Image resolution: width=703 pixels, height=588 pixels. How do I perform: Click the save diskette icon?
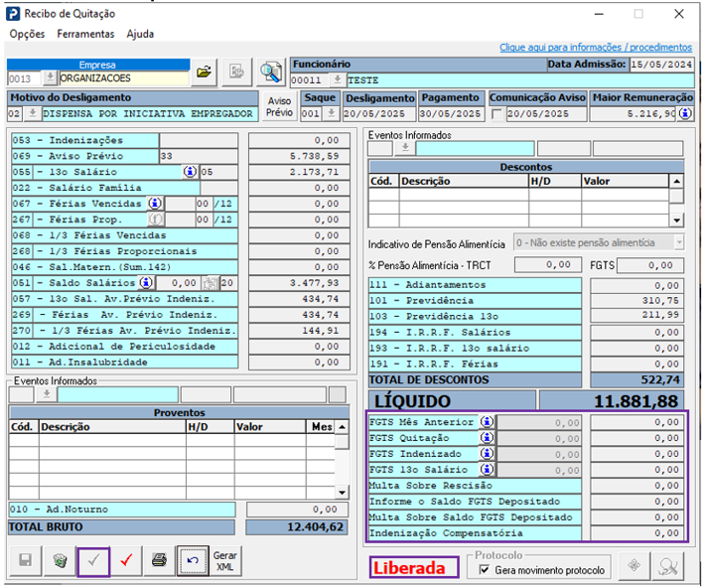(x=26, y=560)
